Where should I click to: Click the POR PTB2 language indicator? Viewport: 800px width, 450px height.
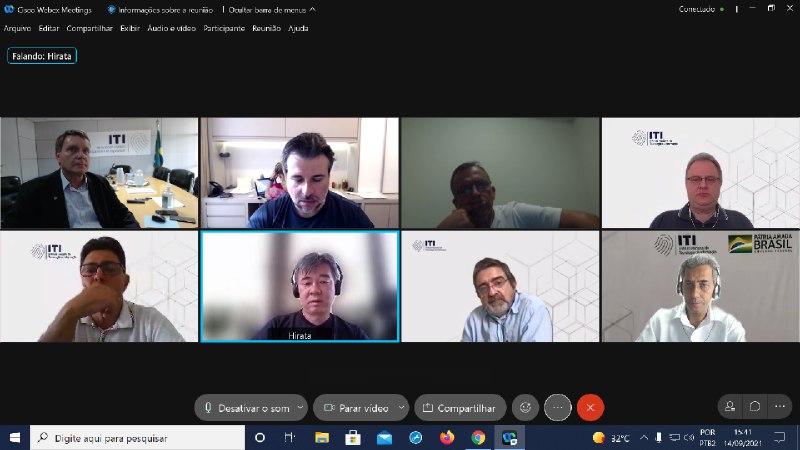coord(707,438)
